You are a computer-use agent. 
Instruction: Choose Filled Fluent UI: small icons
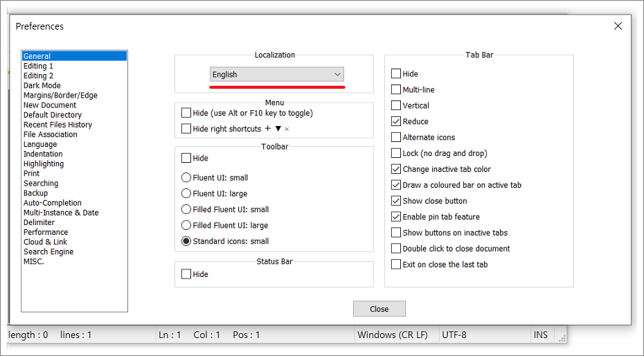(186, 209)
